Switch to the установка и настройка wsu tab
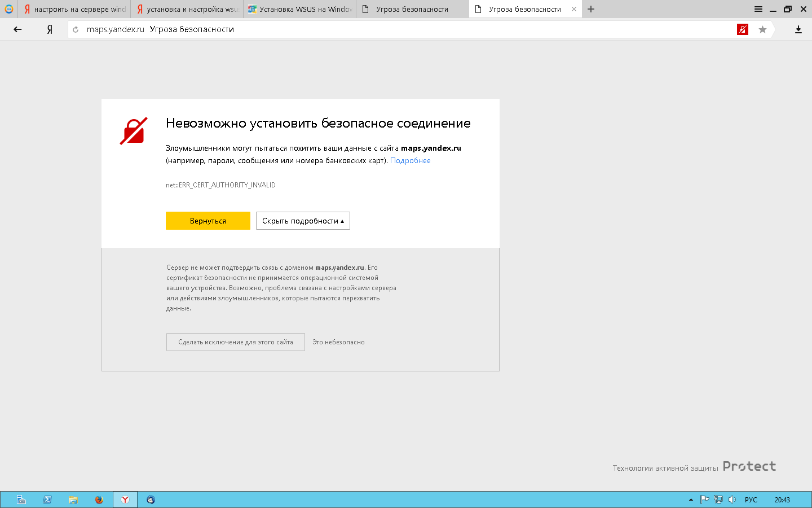Screen dimensions: 812x508 point(187,9)
